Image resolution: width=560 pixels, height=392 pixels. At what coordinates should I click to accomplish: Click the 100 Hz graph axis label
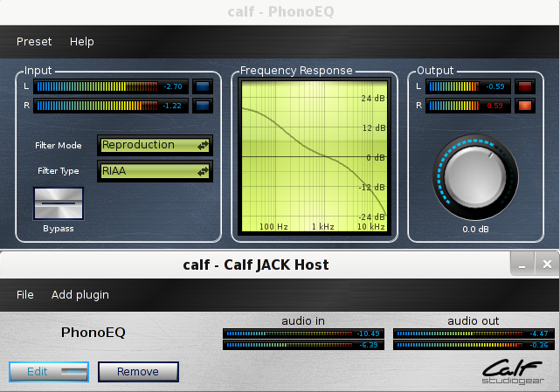tap(273, 227)
